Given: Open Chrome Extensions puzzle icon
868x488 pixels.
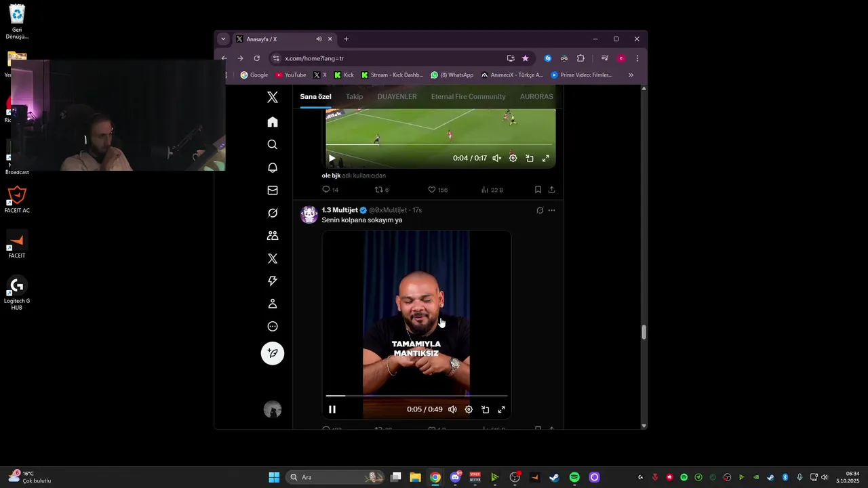Looking at the screenshot, I should [x=580, y=58].
